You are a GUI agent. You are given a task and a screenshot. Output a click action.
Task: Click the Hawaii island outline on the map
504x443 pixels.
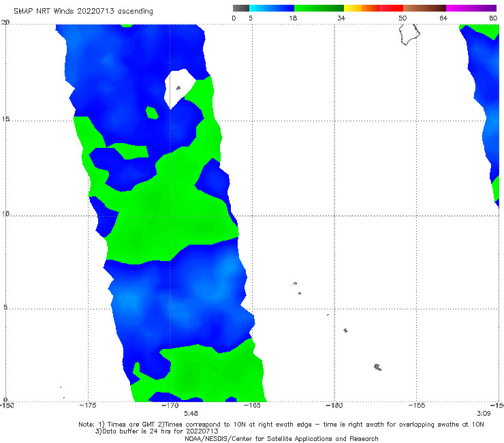[409, 35]
